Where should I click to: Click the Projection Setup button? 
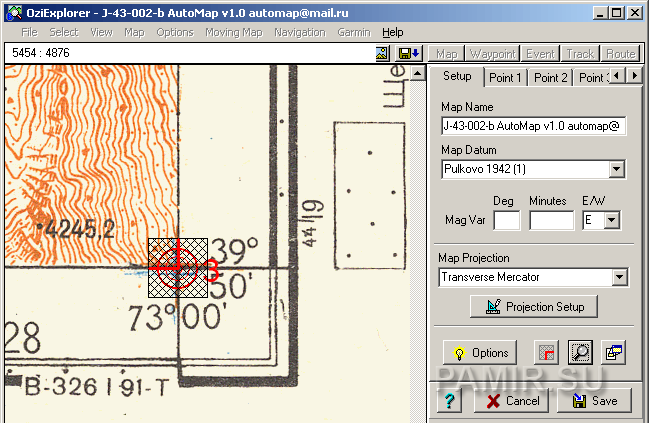pos(534,307)
